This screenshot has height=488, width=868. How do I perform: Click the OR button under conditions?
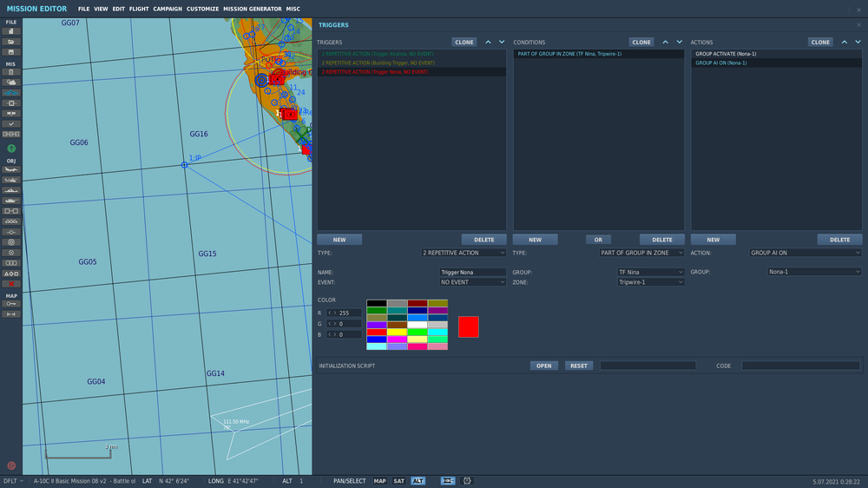pos(597,240)
